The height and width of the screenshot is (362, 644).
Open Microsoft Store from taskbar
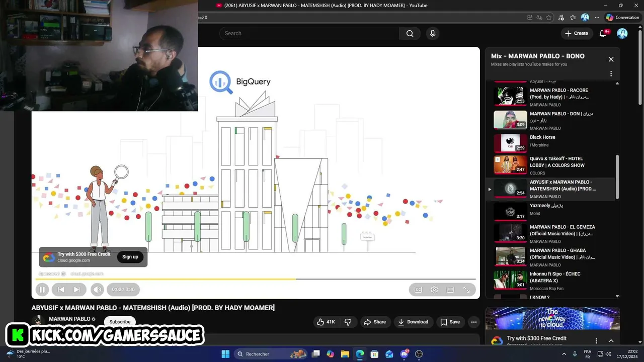[374, 354]
